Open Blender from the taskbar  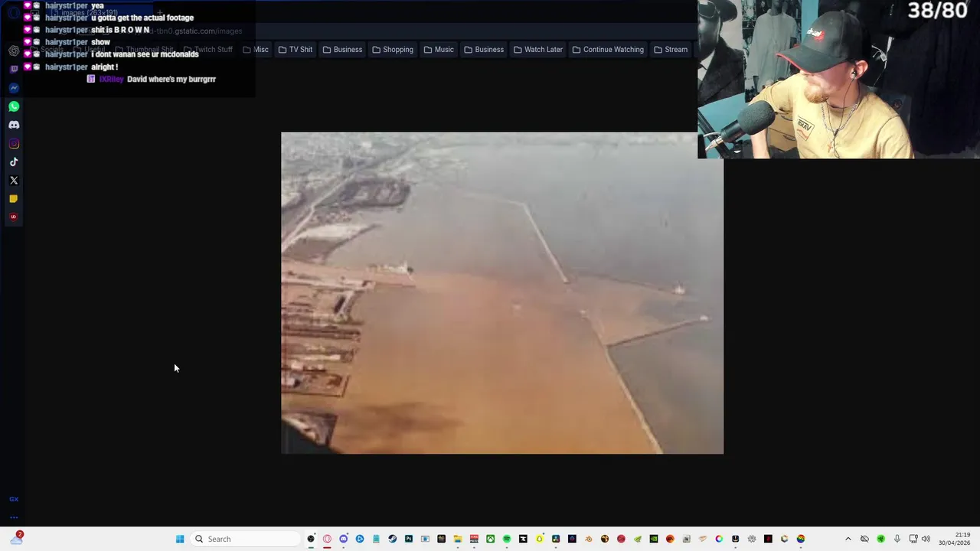[x=588, y=539]
